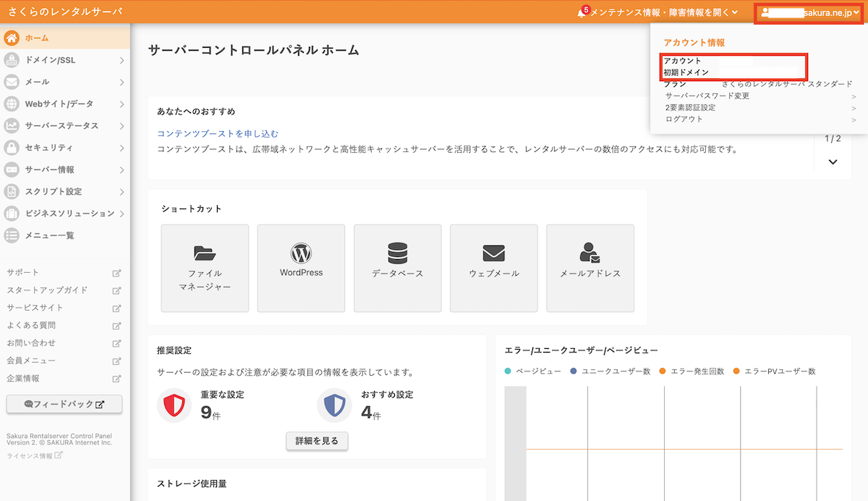Open the メール sidebar menu label

pos(38,82)
